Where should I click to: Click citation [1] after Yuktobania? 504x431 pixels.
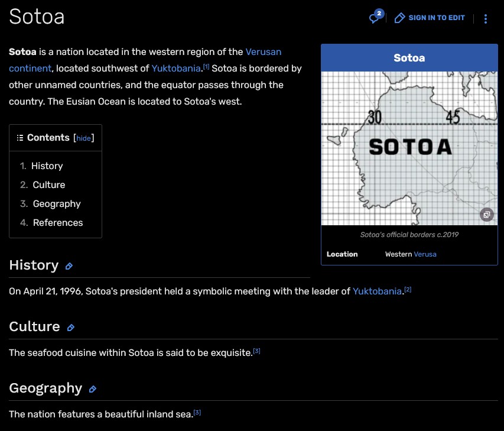click(x=206, y=66)
